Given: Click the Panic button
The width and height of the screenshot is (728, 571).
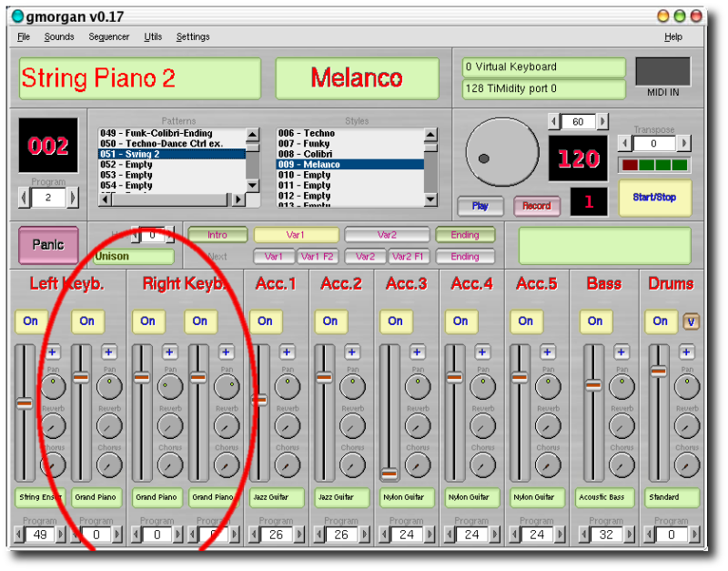Looking at the screenshot, I should (x=48, y=244).
